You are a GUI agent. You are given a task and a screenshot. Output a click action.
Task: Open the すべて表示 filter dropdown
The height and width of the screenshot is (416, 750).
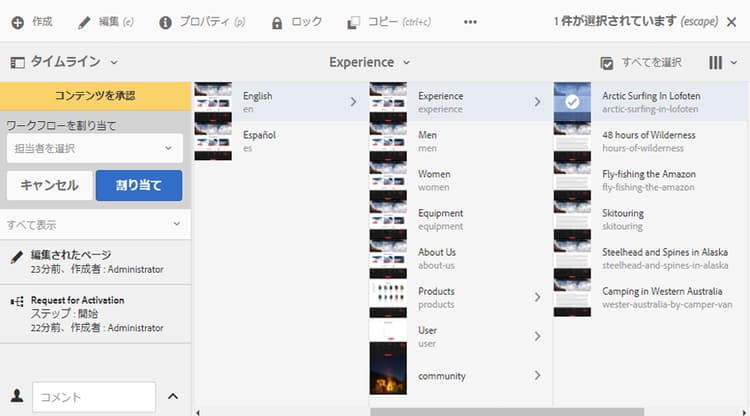pos(95,224)
